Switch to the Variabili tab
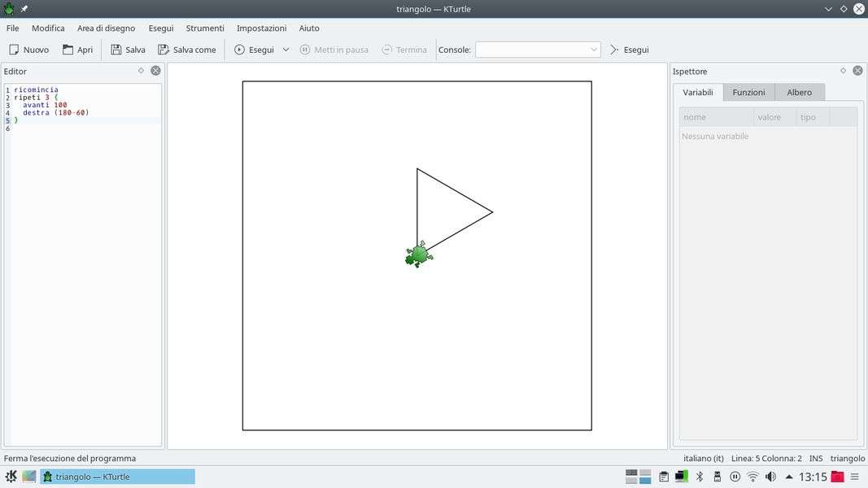The height and width of the screenshot is (488, 868). (697, 93)
